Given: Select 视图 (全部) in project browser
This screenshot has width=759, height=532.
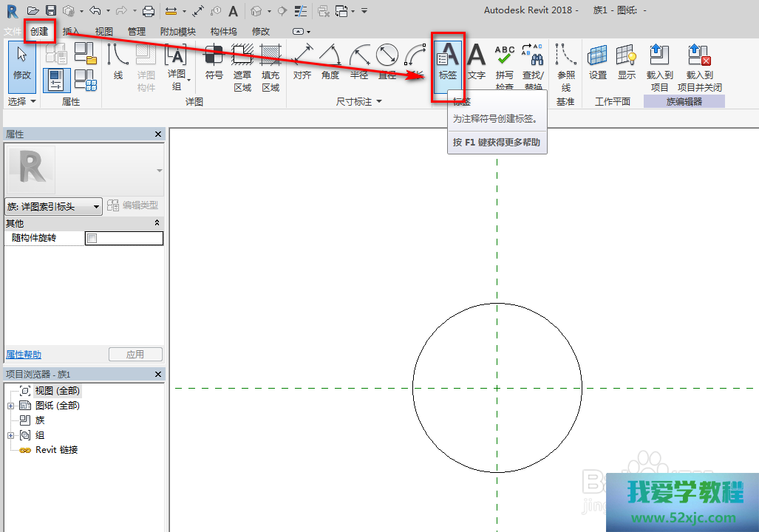Looking at the screenshot, I should click(x=57, y=391).
